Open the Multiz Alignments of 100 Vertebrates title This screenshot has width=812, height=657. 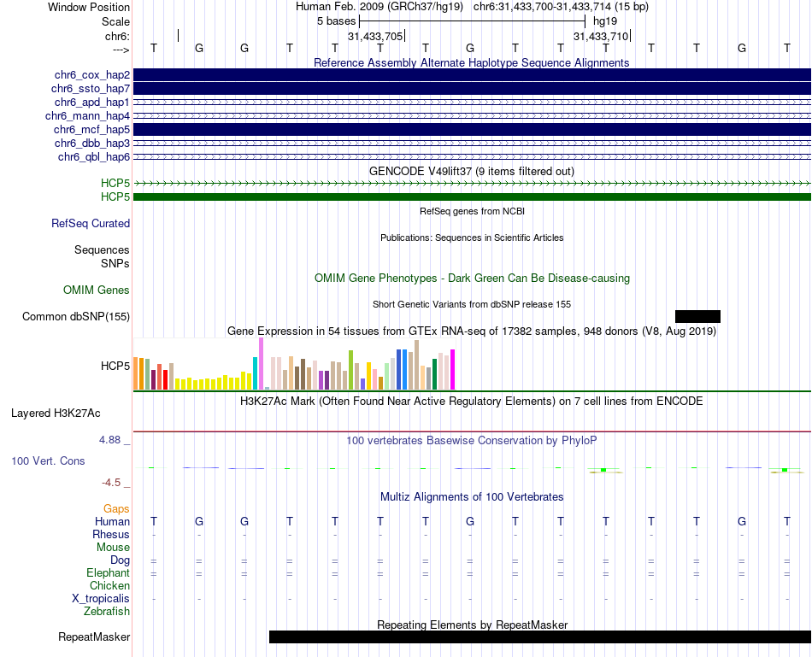pos(472,497)
